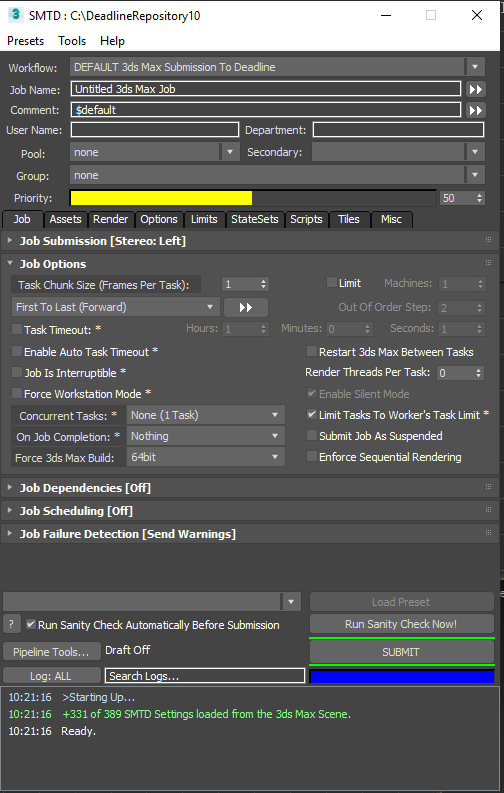Expand the Job Submission rollout
This screenshot has width=504, height=793.
10,241
